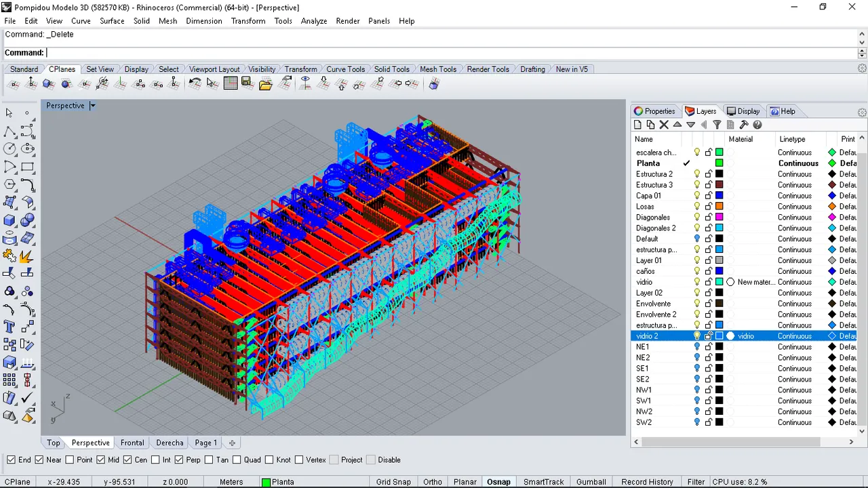Switch to the Frontal viewport tab
The image size is (868, 488).
click(132, 443)
